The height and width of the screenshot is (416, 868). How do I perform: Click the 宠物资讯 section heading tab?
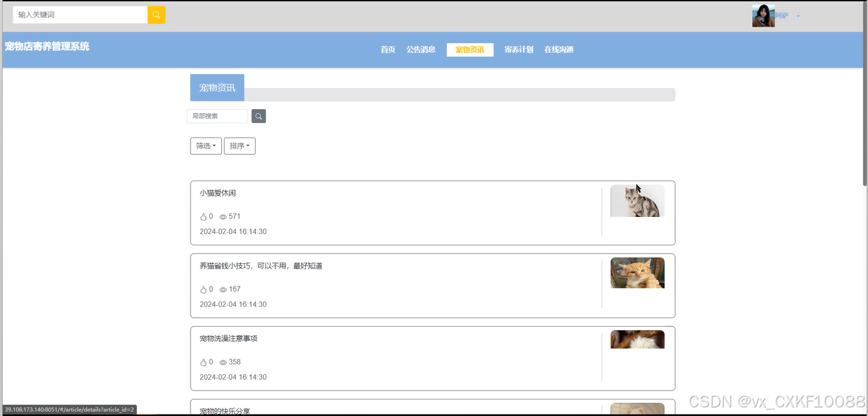(217, 88)
